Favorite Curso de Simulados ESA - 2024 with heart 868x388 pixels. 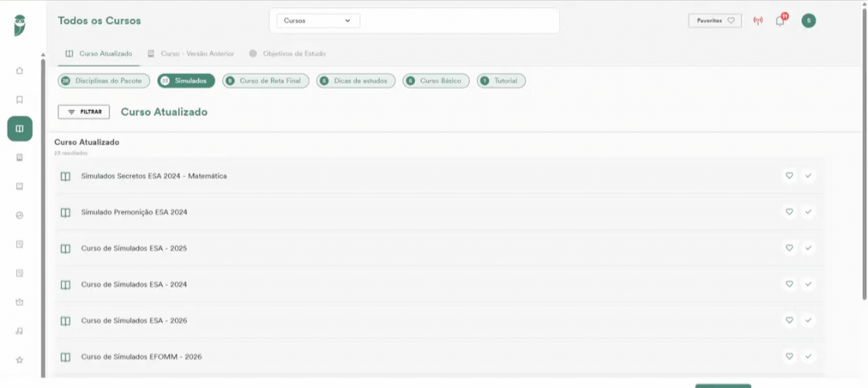[789, 284]
